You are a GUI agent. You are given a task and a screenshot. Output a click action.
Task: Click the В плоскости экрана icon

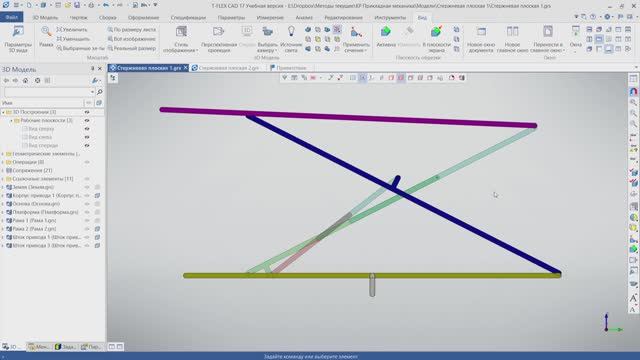436,31
